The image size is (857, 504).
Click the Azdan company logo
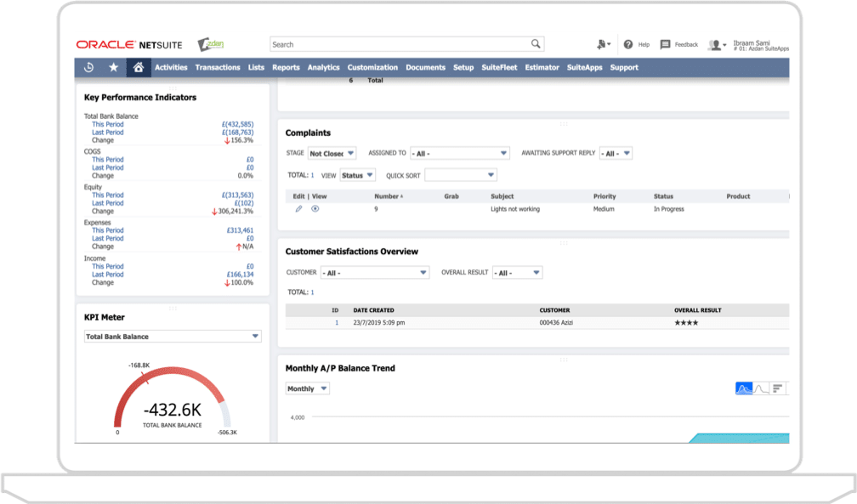[211, 44]
